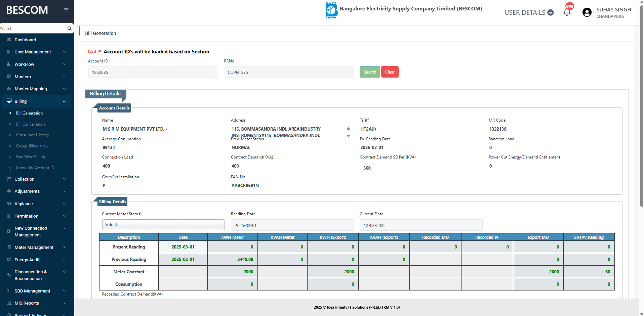Open the Current Meter Status select dropdown
Viewport: 644px width, 316px height.
[163, 225]
